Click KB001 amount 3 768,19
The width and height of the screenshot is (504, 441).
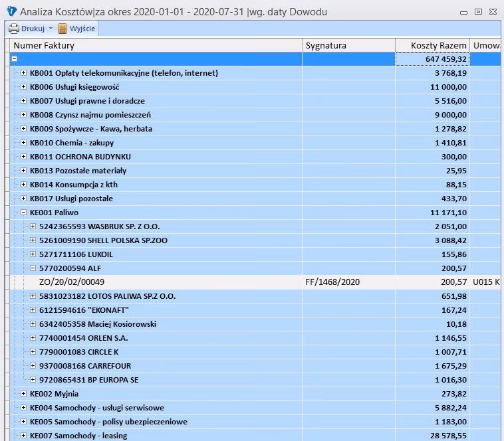point(451,73)
